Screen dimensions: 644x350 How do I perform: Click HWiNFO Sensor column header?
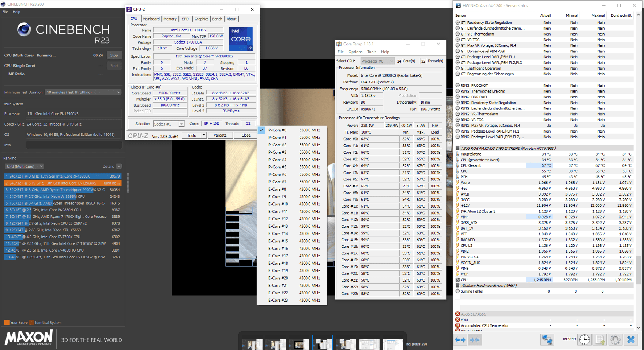[x=490, y=15]
